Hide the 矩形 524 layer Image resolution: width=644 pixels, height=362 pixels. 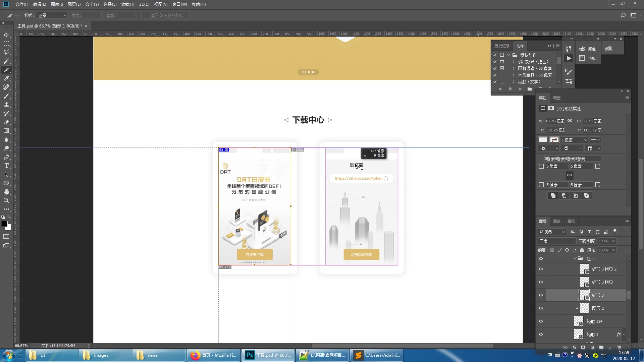(541, 321)
